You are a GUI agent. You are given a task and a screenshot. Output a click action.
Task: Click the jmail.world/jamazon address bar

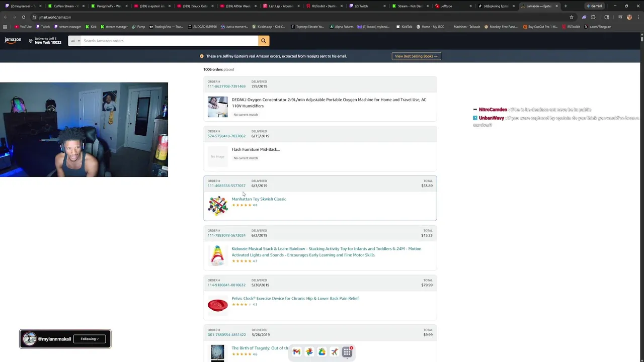pyautogui.click(x=302, y=17)
